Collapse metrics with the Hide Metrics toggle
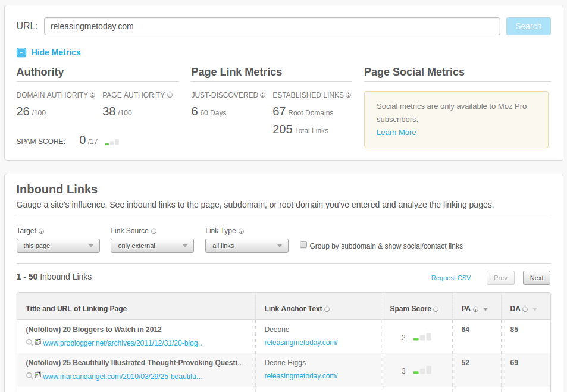 pyautogui.click(x=21, y=52)
